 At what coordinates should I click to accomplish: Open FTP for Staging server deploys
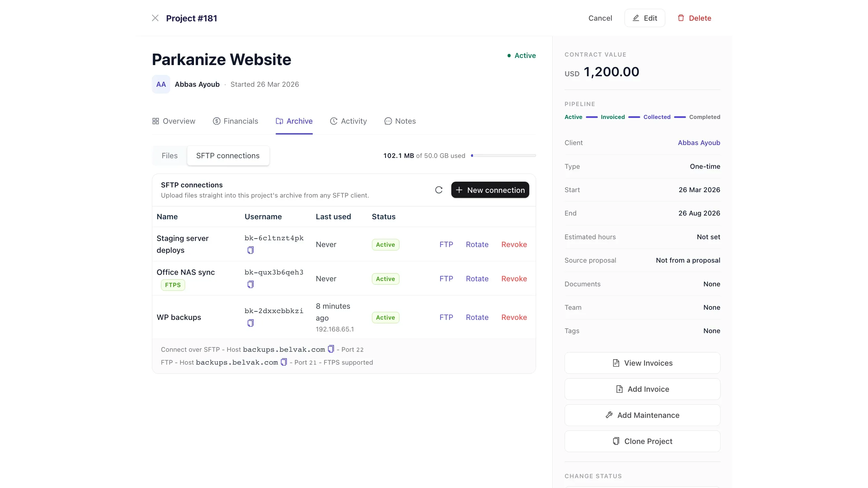click(x=446, y=244)
